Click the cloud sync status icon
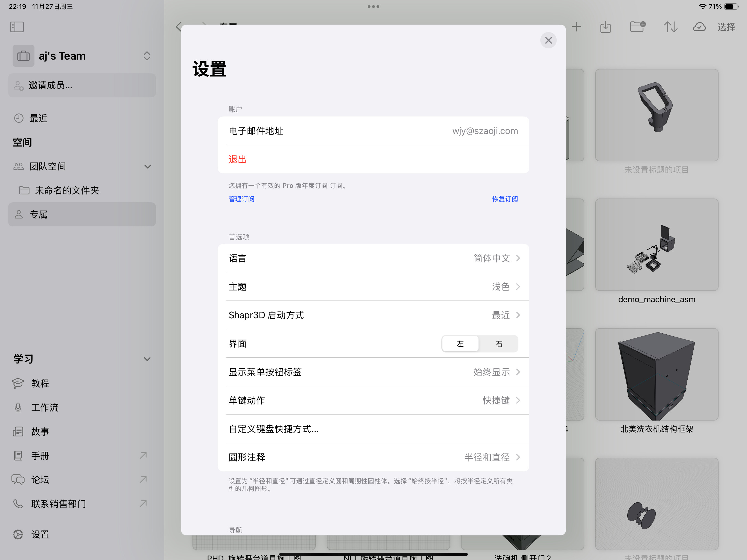This screenshot has height=560, width=747. (x=699, y=27)
